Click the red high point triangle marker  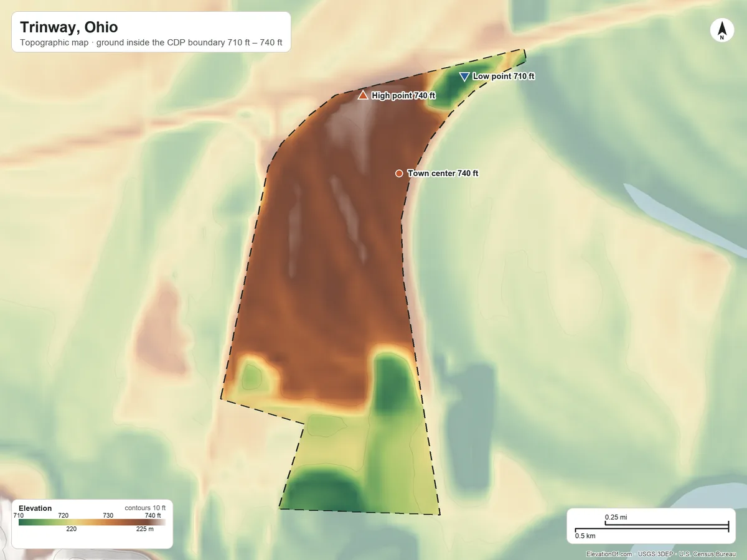pyautogui.click(x=363, y=95)
